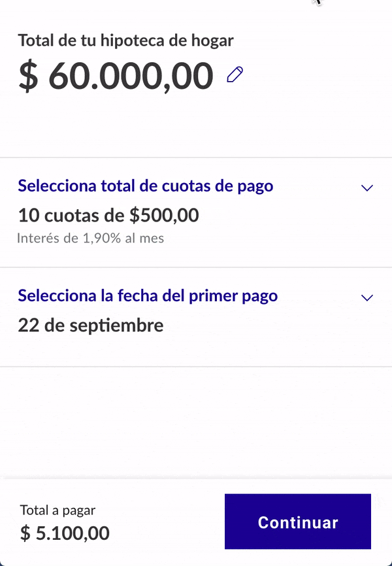Image resolution: width=392 pixels, height=566 pixels.
Task: Expand the first payment date chevron
Action: pyautogui.click(x=367, y=298)
